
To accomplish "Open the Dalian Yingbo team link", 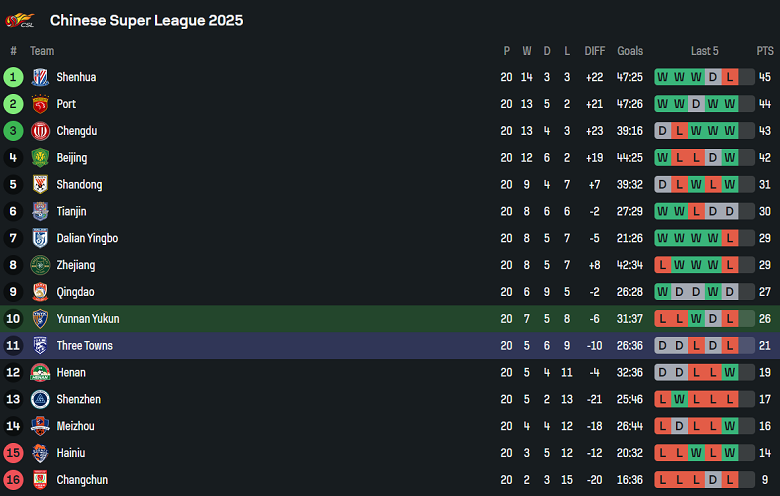I will point(87,238).
